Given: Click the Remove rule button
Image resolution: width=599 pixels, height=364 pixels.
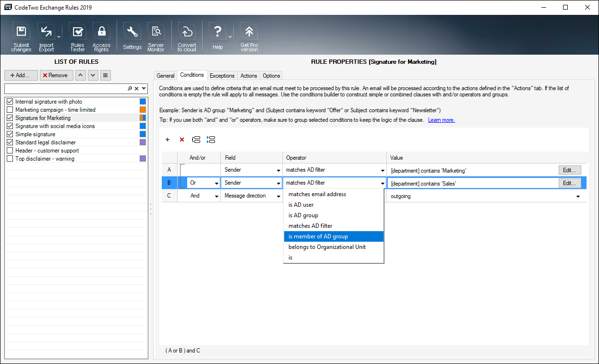Looking at the screenshot, I should pyautogui.click(x=57, y=75).
